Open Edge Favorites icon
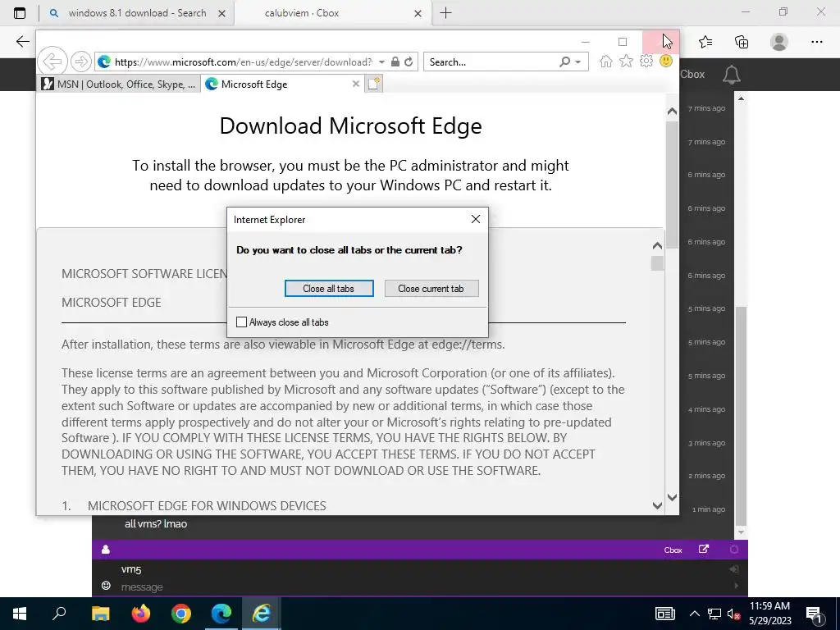This screenshot has width=840, height=630. click(x=705, y=42)
